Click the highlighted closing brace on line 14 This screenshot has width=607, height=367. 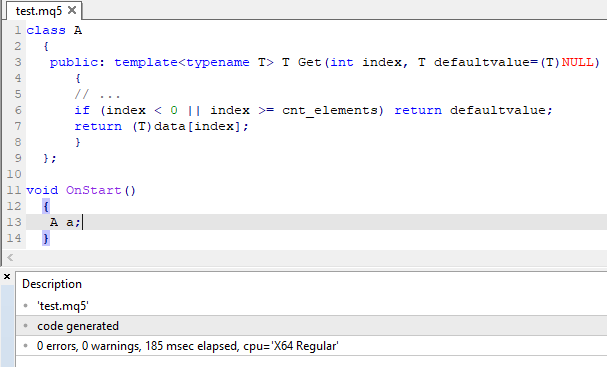tap(46, 238)
